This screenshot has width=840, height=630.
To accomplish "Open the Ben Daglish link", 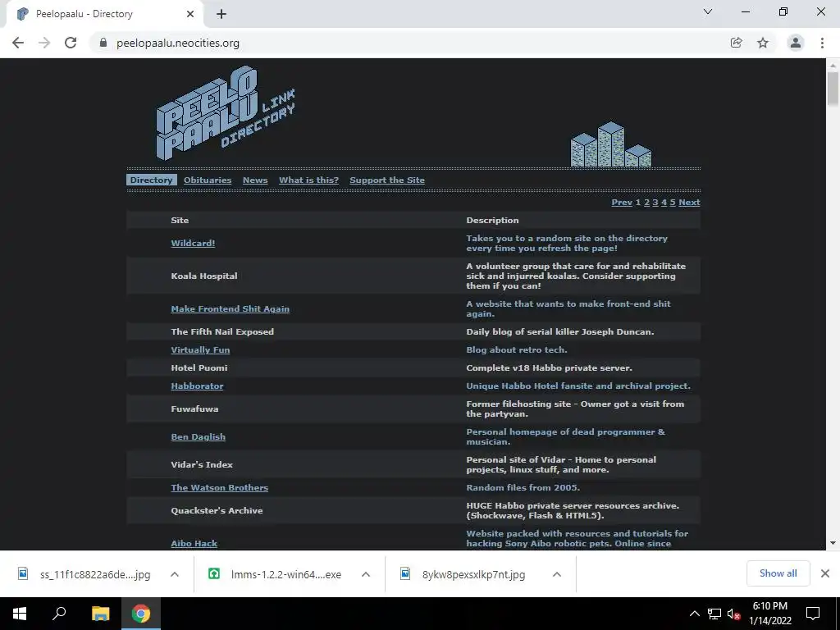I will pyautogui.click(x=199, y=436).
